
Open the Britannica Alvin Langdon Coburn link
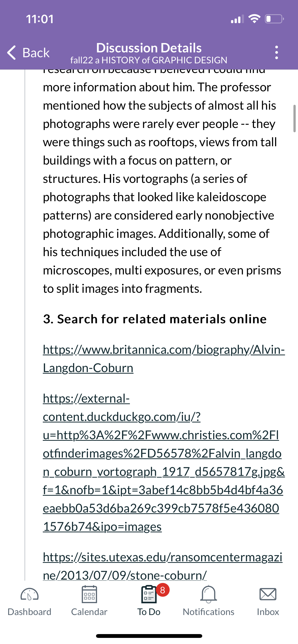coord(164,359)
